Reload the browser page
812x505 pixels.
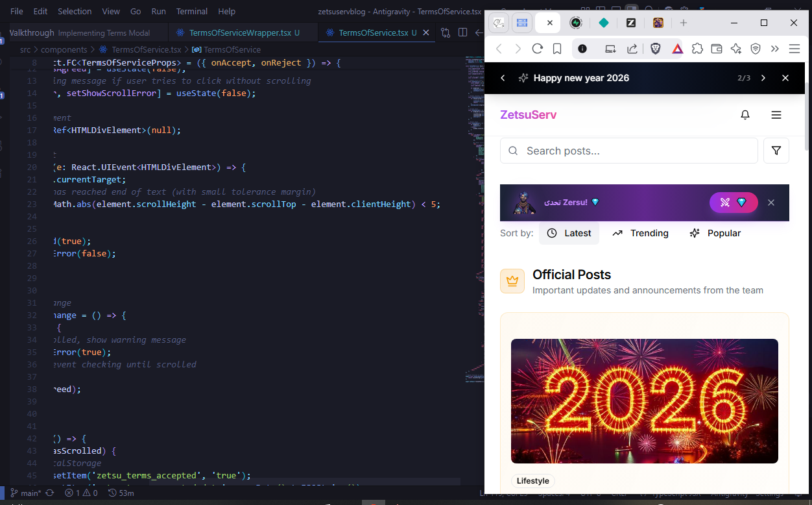coord(537,49)
